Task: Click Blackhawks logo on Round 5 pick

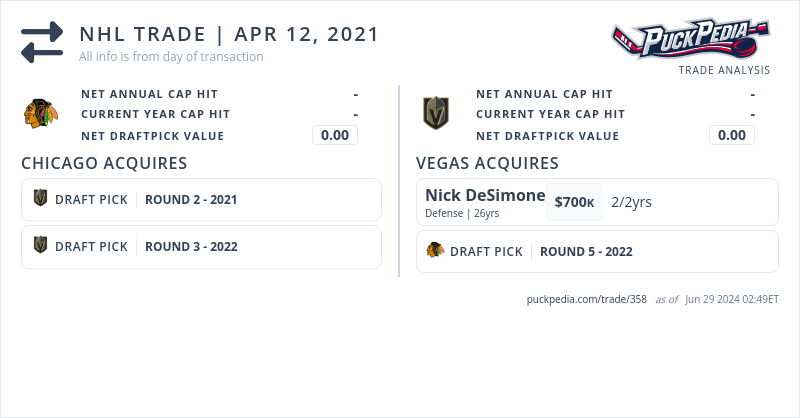Action: (435, 251)
